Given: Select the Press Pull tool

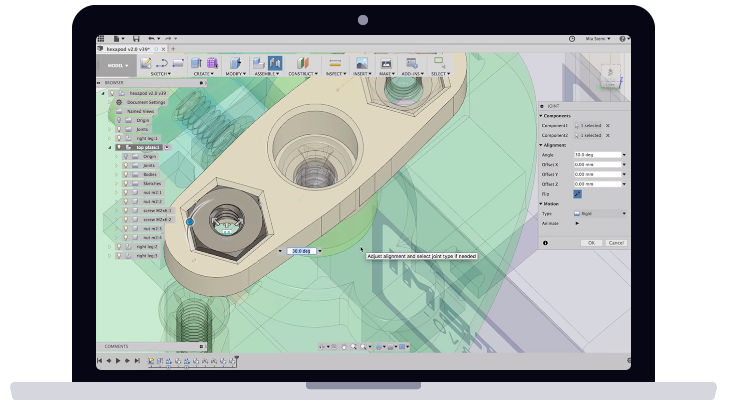Looking at the screenshot, I should [235, 63].
